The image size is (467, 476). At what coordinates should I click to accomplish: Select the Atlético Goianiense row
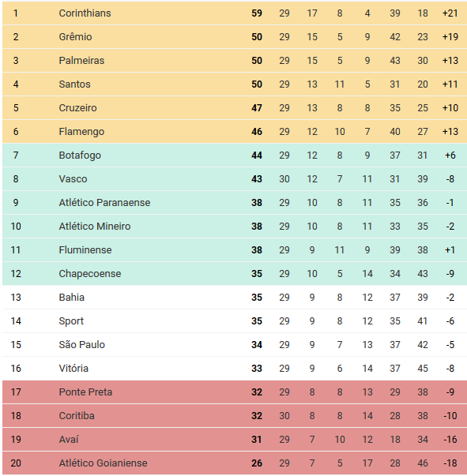(235, 463)
